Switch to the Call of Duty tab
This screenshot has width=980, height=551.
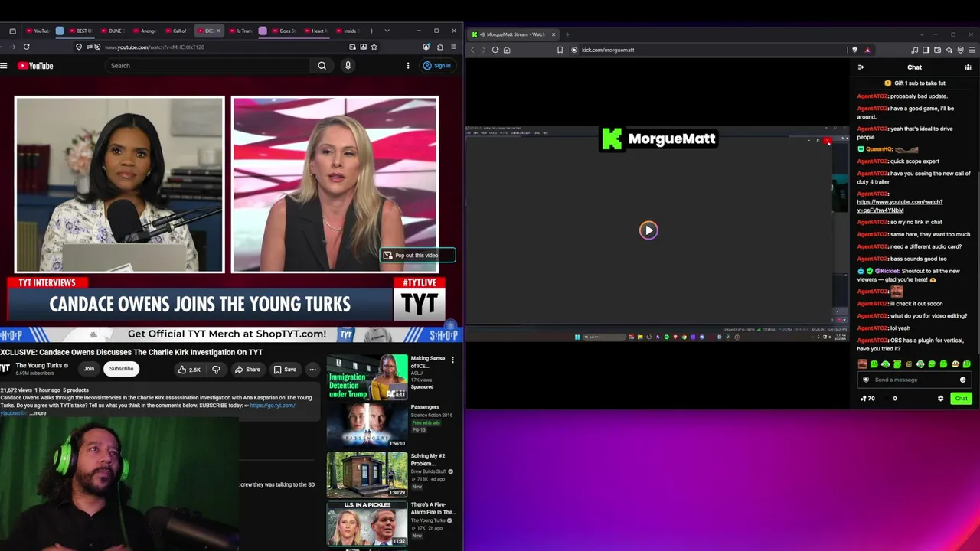click(x=175, y=31)
